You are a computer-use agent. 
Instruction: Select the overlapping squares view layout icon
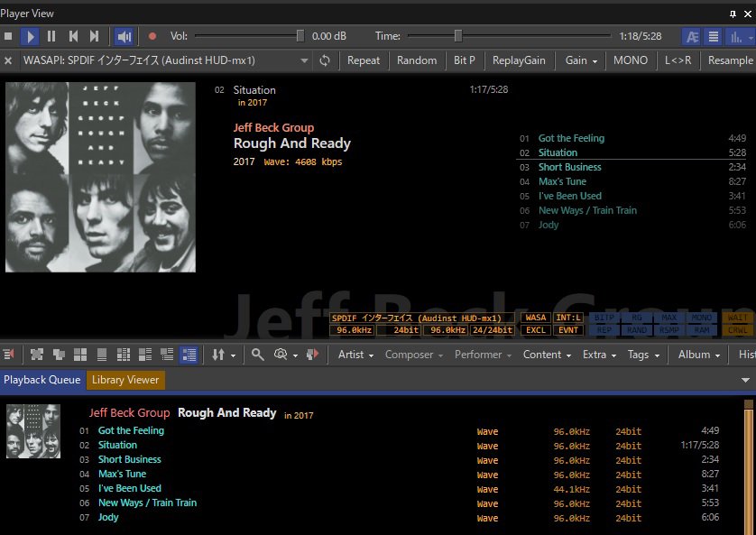pyautogui.click(x=59, y=355)
